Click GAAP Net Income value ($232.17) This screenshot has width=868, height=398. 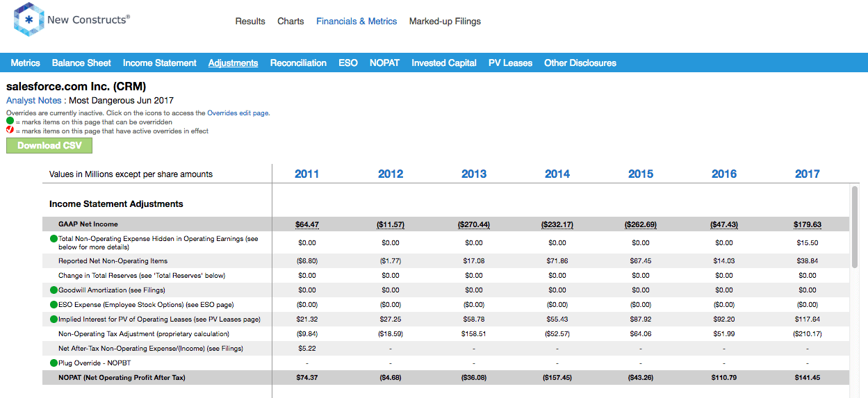tap(557, 224)
